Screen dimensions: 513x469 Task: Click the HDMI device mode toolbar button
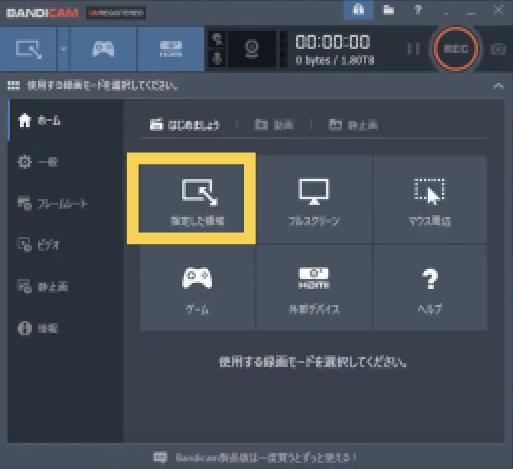[x=171, y=49]
